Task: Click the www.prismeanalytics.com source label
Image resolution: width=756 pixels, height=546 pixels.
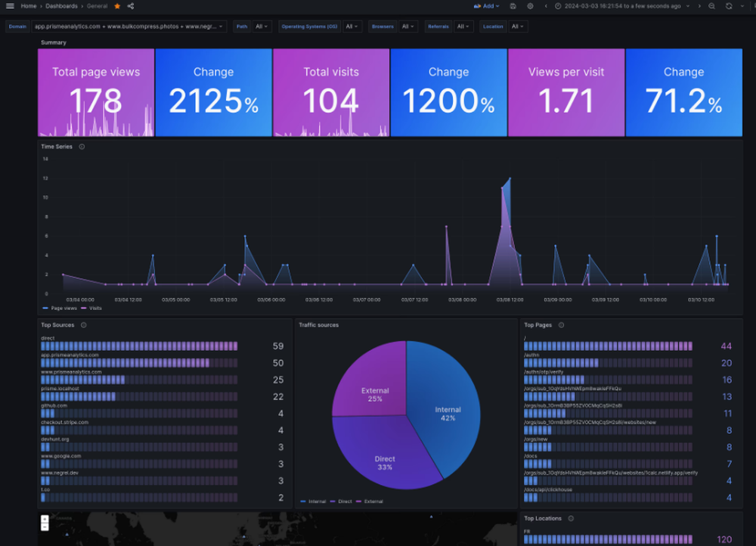Action: tap(71, 372)
